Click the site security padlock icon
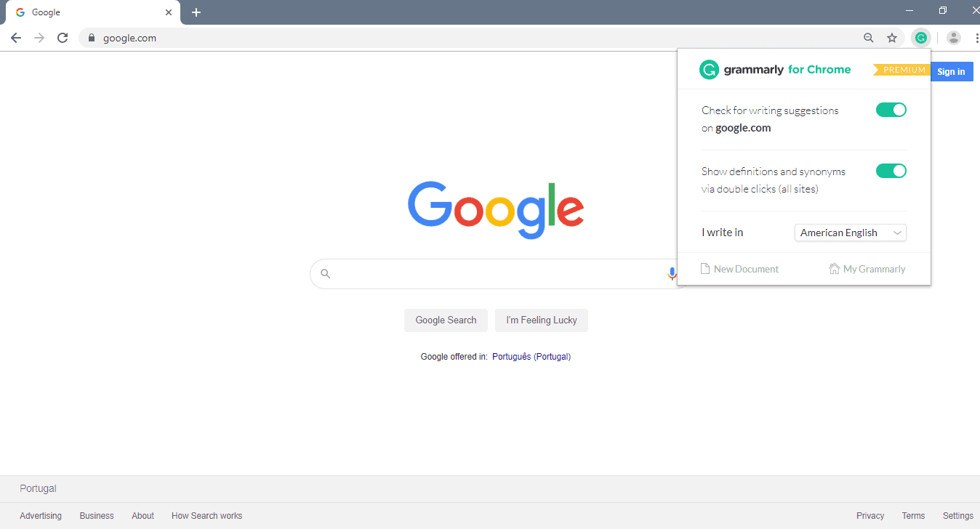The width and height of the screenshot is (980, 529). tap(92, 37)
